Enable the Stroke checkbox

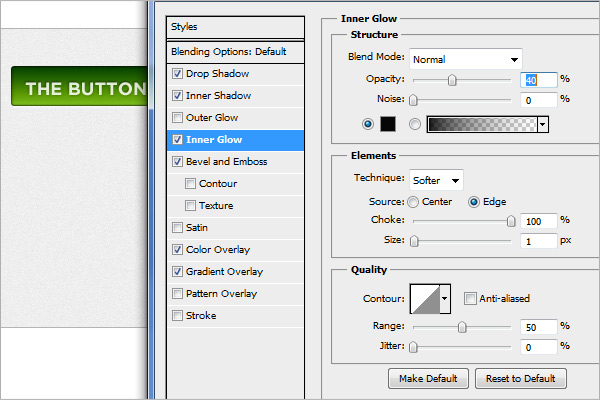coord(177,315)
